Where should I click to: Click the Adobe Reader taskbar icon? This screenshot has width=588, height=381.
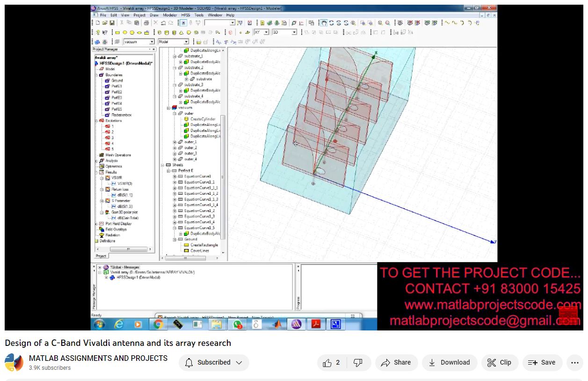coord(316,324)
